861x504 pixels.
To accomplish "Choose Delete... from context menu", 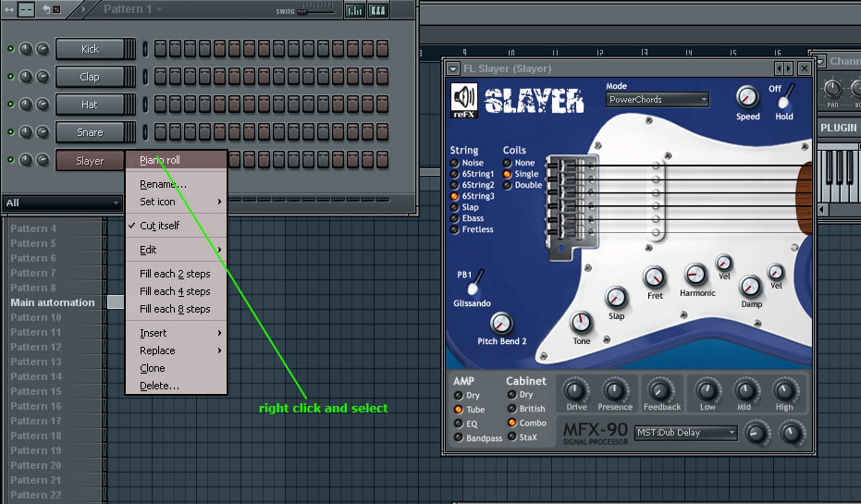I will click(x=177, y=386).
